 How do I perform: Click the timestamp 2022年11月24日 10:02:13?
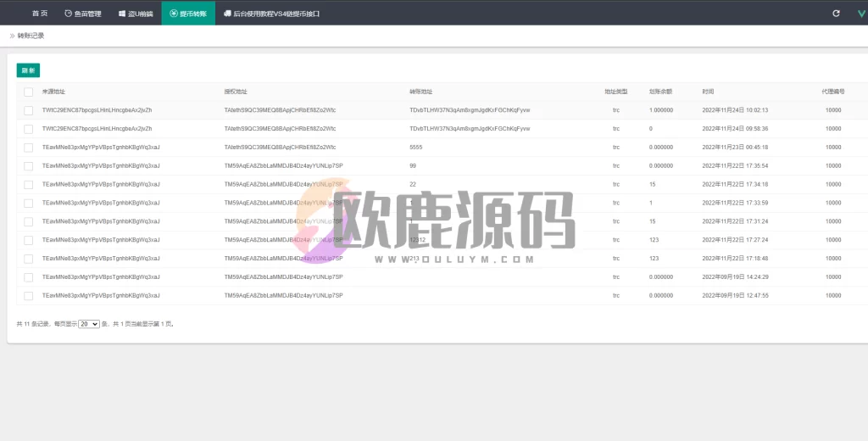point(735,110)
